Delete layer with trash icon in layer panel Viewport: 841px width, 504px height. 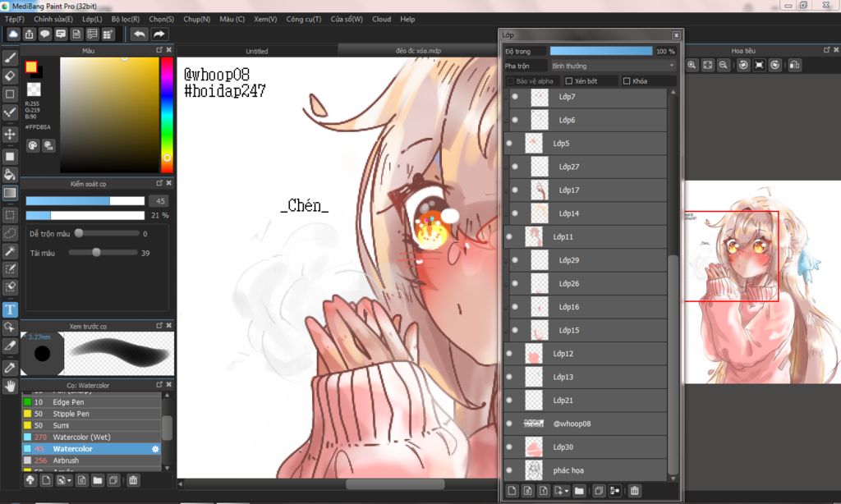[x=635, y=491]
